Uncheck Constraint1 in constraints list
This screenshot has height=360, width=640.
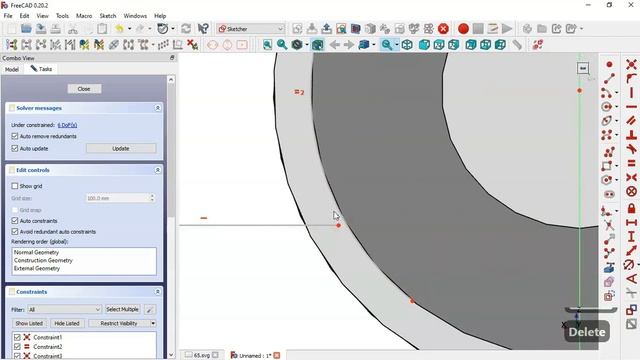17,337
